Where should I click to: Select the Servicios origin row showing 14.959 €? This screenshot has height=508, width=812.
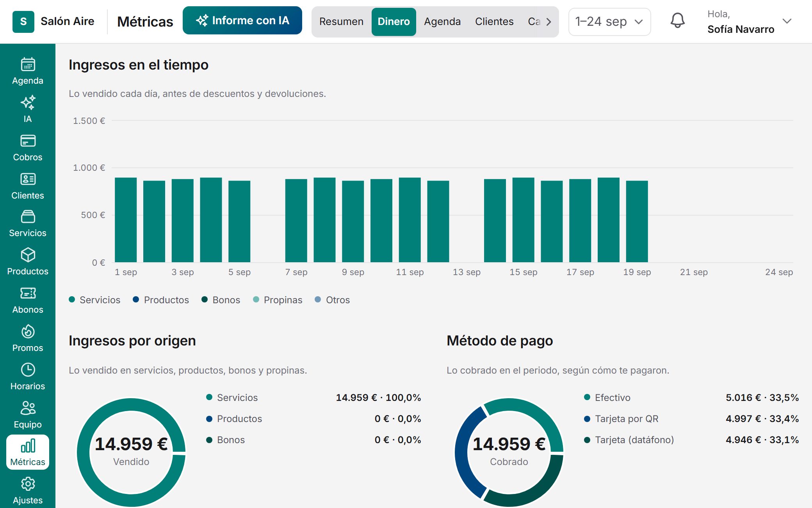tap(313, 397)
